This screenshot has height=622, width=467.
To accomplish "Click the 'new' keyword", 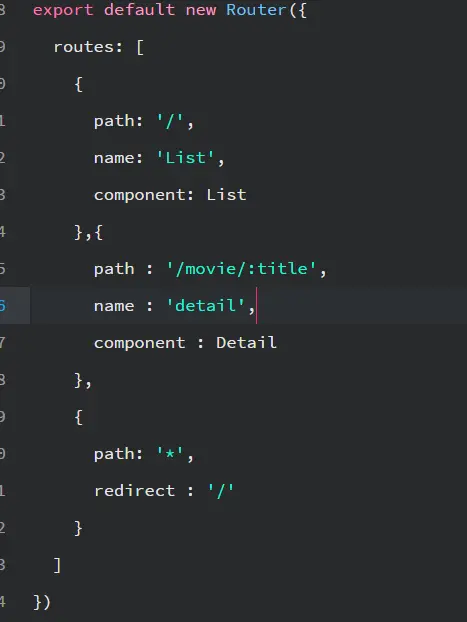I will pos(201,10).
